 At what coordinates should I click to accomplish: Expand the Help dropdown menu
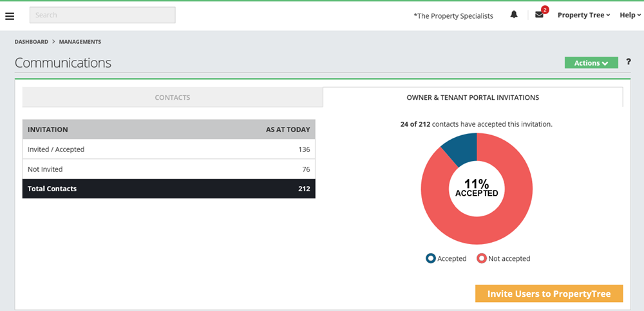[630, 15]
